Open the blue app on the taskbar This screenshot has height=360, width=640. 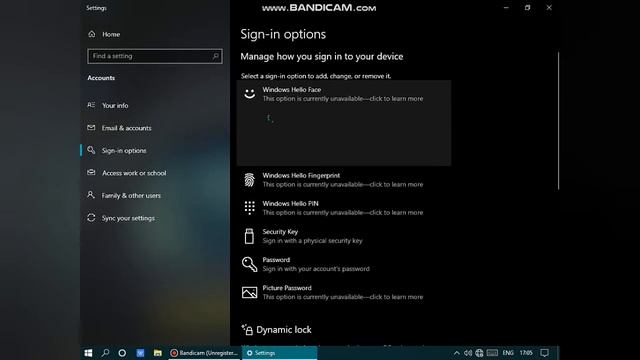point(140,353)
